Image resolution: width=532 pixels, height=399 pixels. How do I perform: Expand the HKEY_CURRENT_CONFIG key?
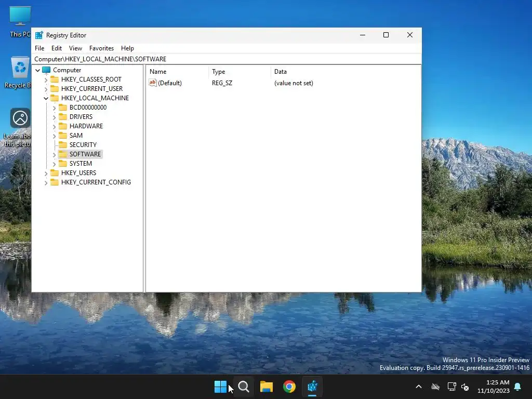46,182
